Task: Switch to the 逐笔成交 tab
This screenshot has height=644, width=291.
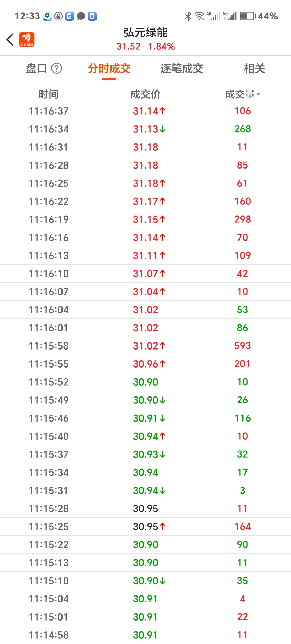Action: tap(182, 68)
